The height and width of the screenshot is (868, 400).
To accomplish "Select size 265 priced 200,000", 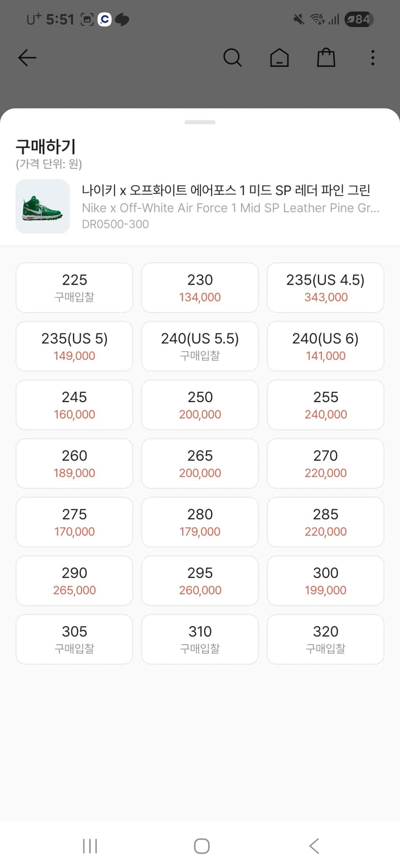I will point(199,464).
